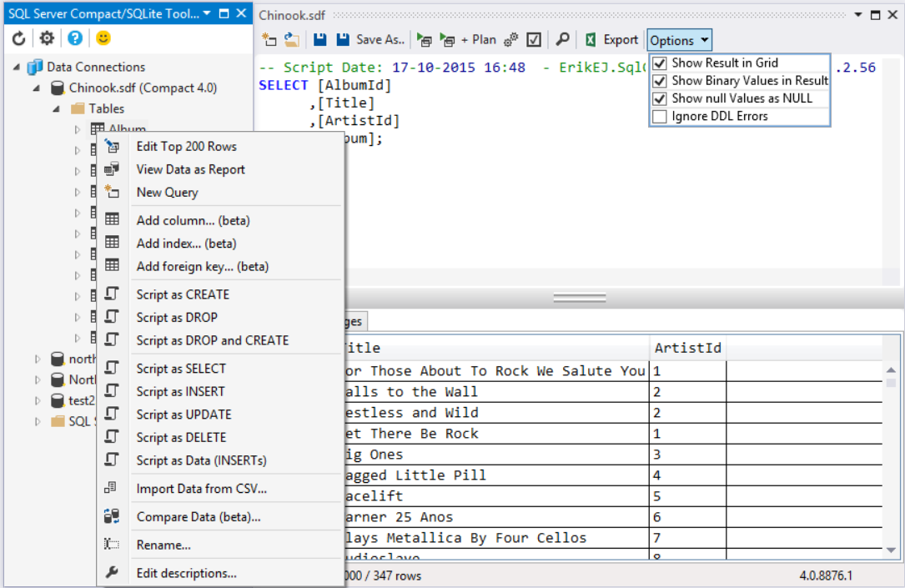The height and width of the screenshot is (588, 905).
Task: Open settings via the gear icon
Action: point(47,38)
